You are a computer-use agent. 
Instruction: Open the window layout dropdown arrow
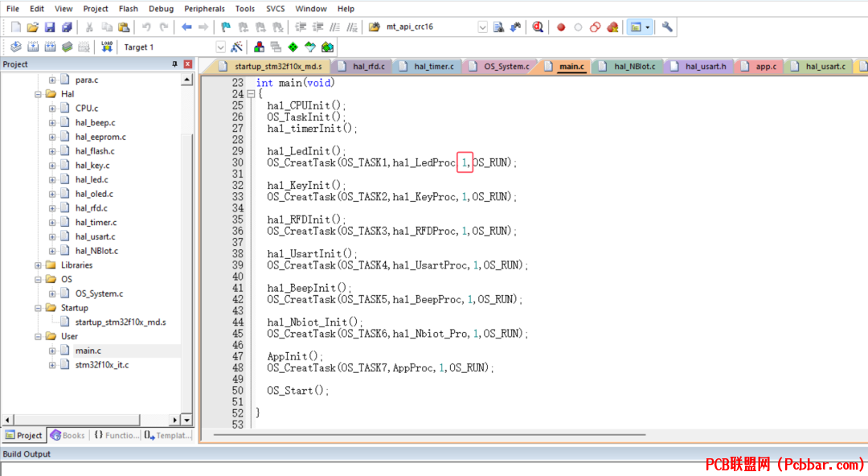[648, 27]
